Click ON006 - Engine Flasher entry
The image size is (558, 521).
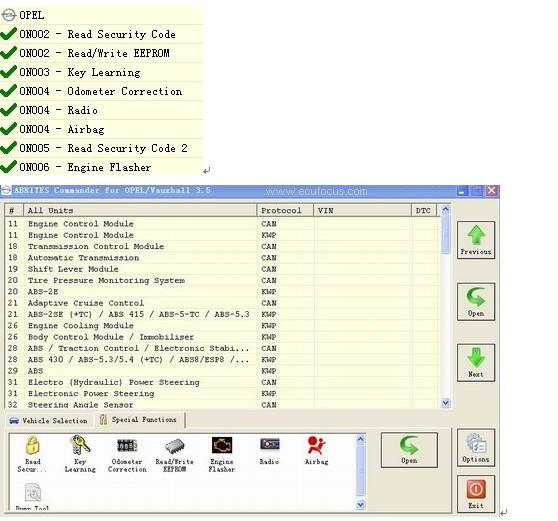coord(101,167)
